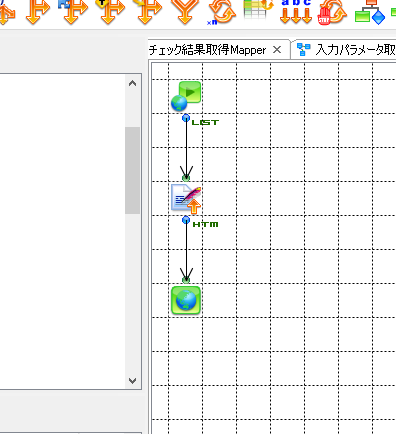Switch to チェック結果取得Mapper tab

tap(207, 50)
